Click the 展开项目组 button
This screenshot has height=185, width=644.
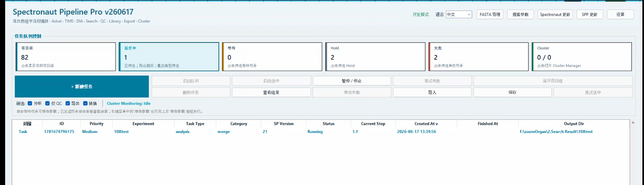pyautogui.click(x=553, y=81)
